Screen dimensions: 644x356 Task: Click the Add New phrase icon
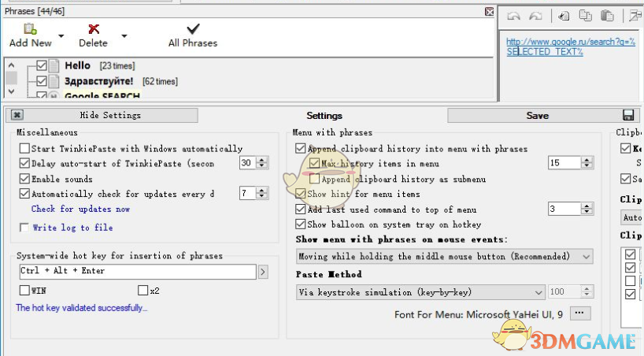[30, 29]
